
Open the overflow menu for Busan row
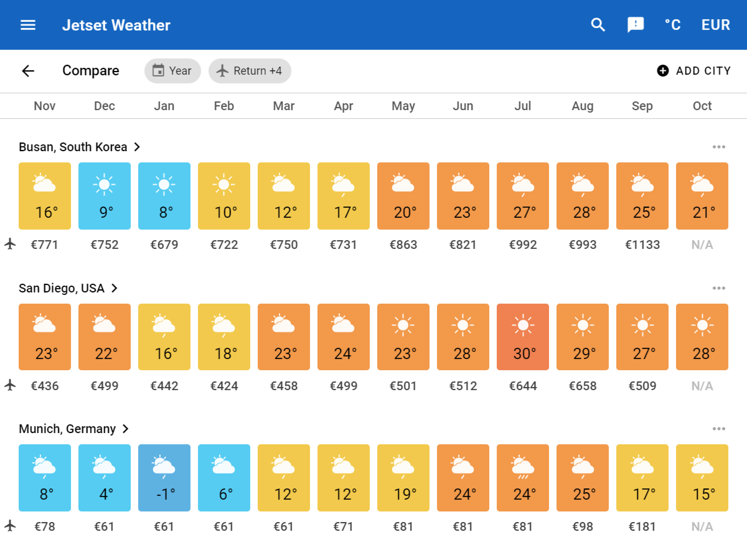[719, 147]
